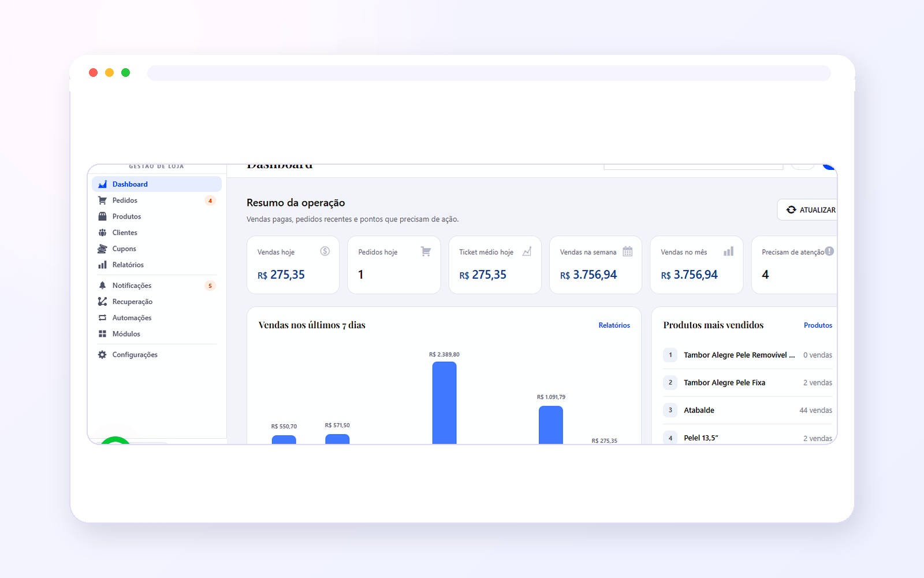
Task: Select the Pelel 13,5" product row
Action: [748, 438]
